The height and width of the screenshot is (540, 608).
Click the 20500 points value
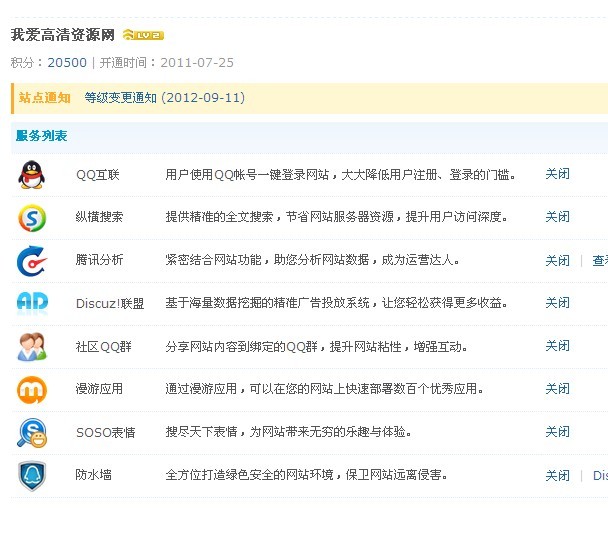[x=67, y=62]
